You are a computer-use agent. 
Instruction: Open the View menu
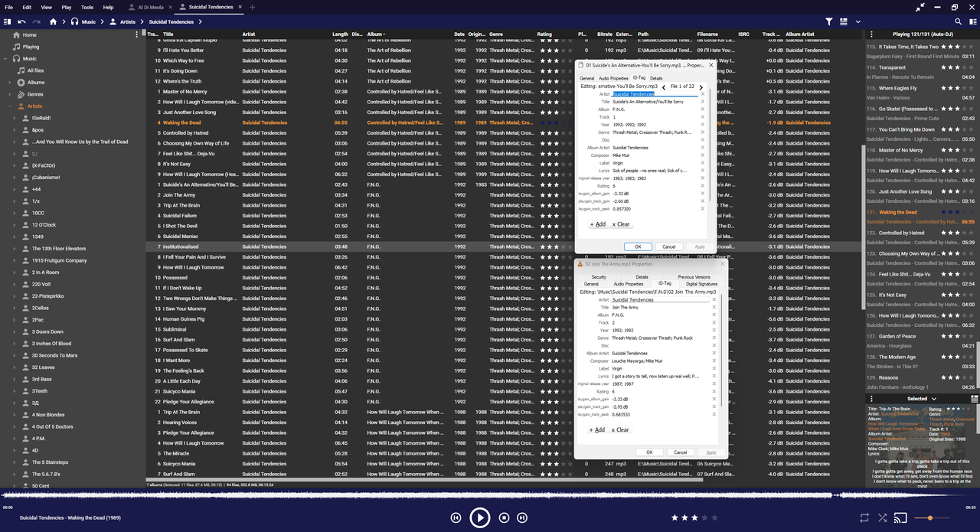click(x=47, y=7)
